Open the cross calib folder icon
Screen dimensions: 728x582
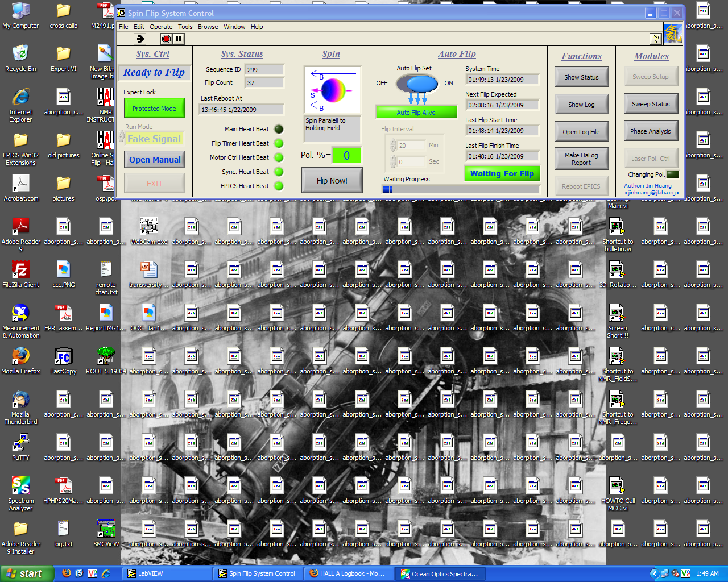[63, 15]
